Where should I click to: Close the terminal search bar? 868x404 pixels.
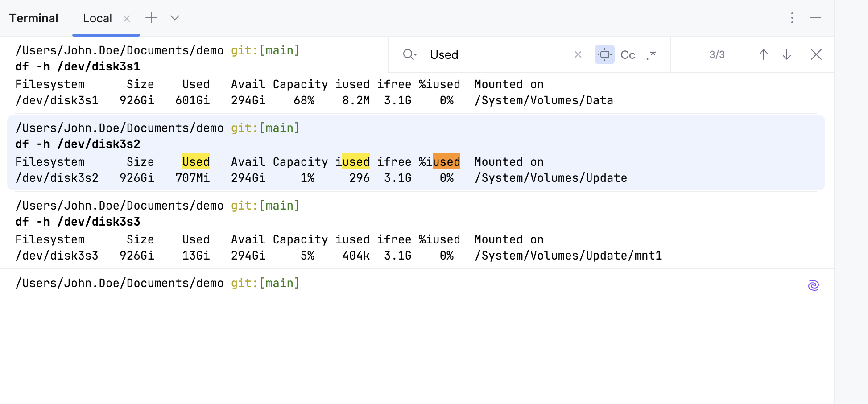click(x=816, y=54)
